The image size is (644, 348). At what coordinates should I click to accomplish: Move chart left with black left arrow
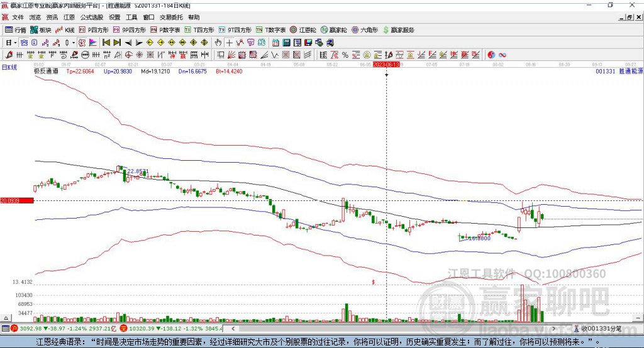pos(128,43)
